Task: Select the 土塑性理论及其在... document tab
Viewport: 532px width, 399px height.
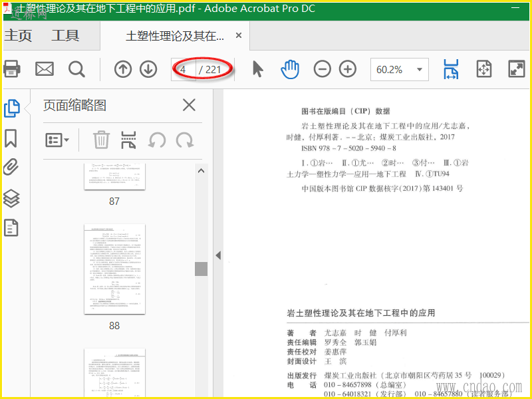Action: click(x=175, y=36)
